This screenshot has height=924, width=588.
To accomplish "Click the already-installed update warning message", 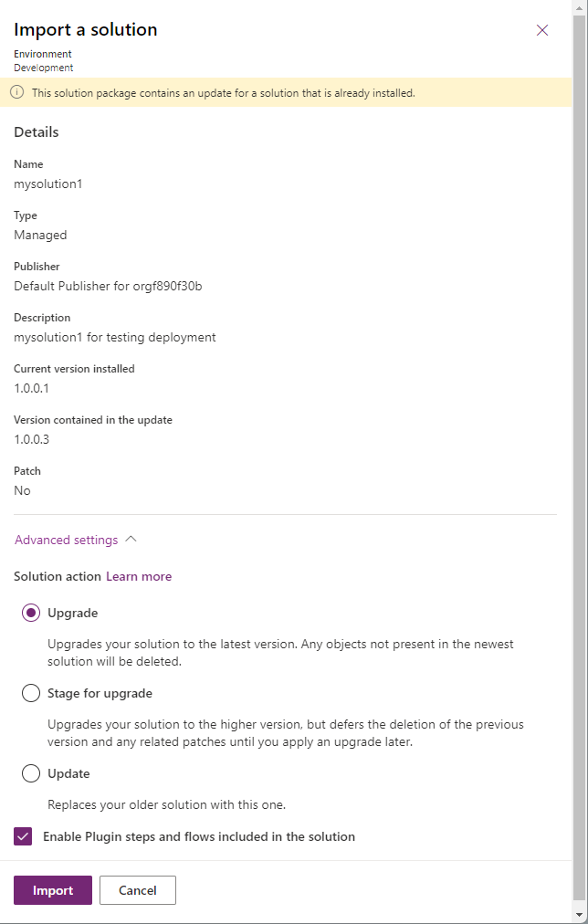I will pyautogui.click(x=224, y=92).
